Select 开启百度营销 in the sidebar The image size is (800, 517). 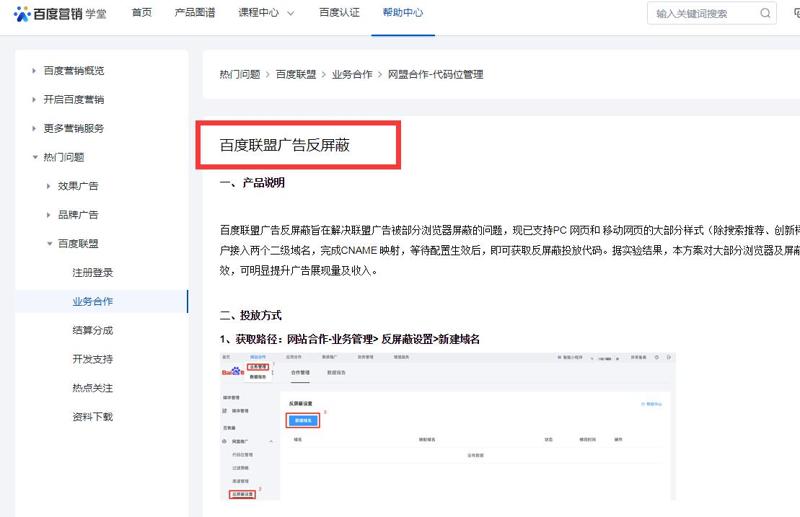point(74,100)
